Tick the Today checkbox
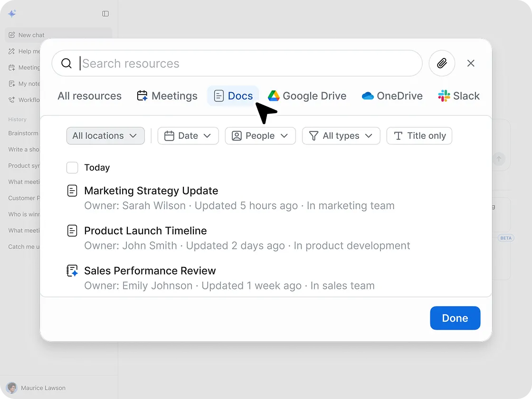 pyautogui.click(x=72, y=168)
